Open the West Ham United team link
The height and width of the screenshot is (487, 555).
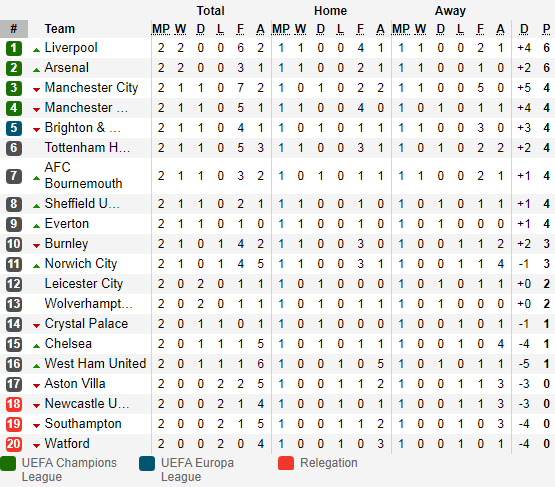pos(95,363)
